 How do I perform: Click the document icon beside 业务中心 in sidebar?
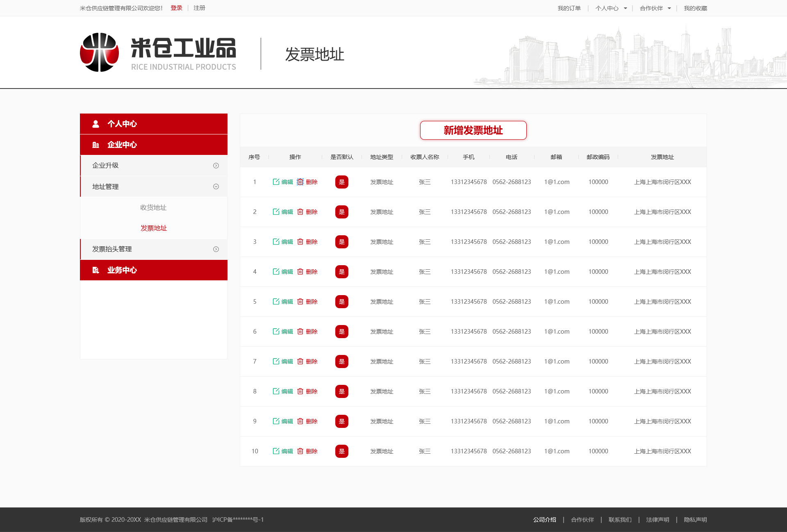[x=96, y=270]
